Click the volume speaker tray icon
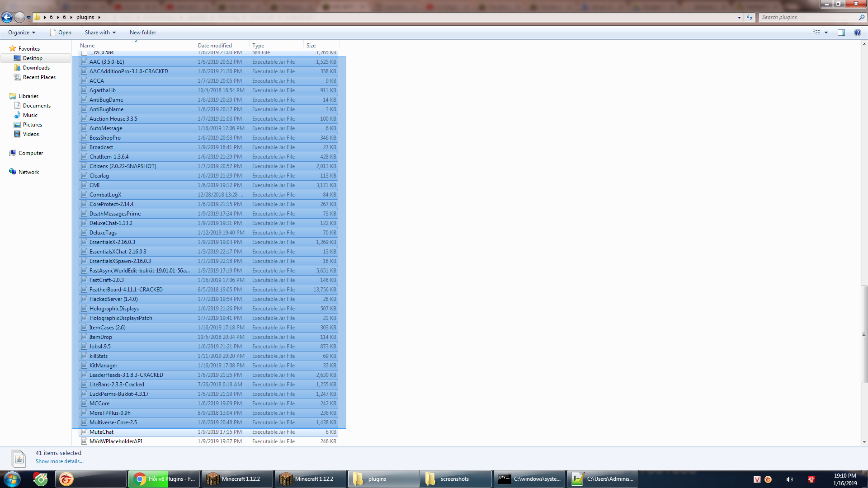 (x=789, y=479)
